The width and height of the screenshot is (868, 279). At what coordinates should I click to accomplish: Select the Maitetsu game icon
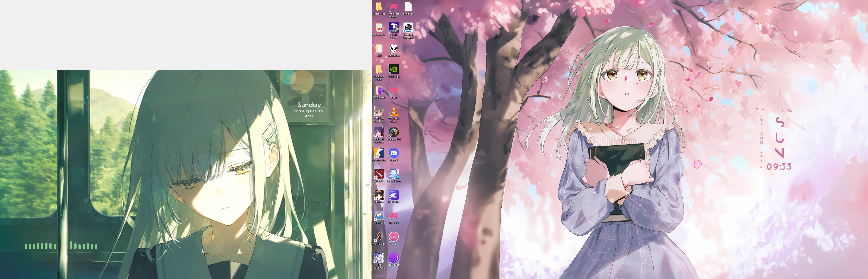(379, 196)
